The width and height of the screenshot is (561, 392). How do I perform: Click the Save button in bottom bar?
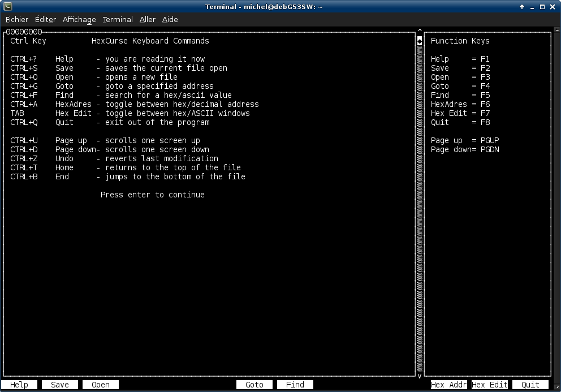coord(60,385)
